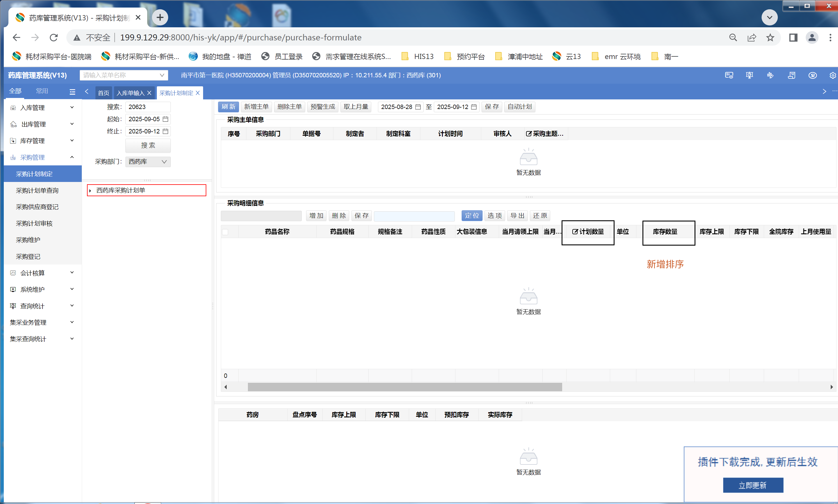This screenshot has width=838, height=504.
Task: Expand 西药库采购计划单 tree node
Action: [90, 191]
